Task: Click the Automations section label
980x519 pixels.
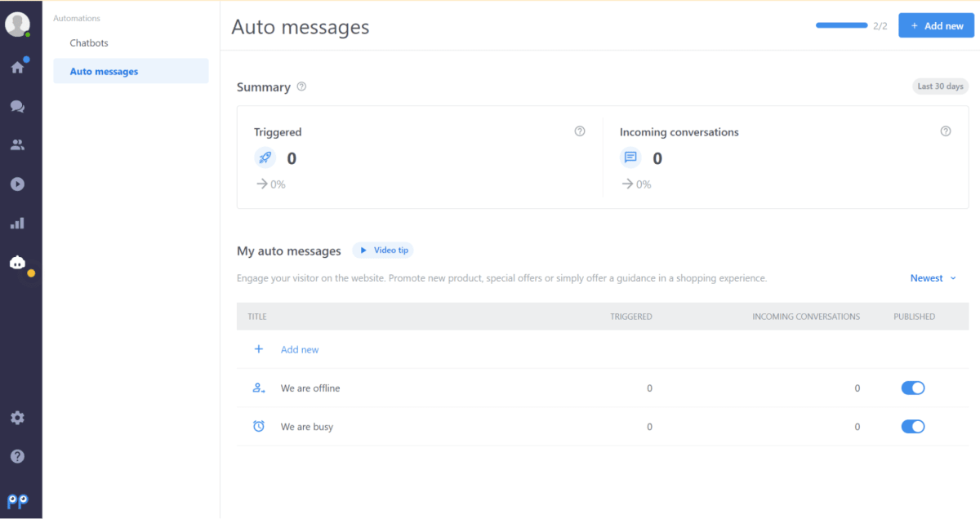Action: (77, 18)
